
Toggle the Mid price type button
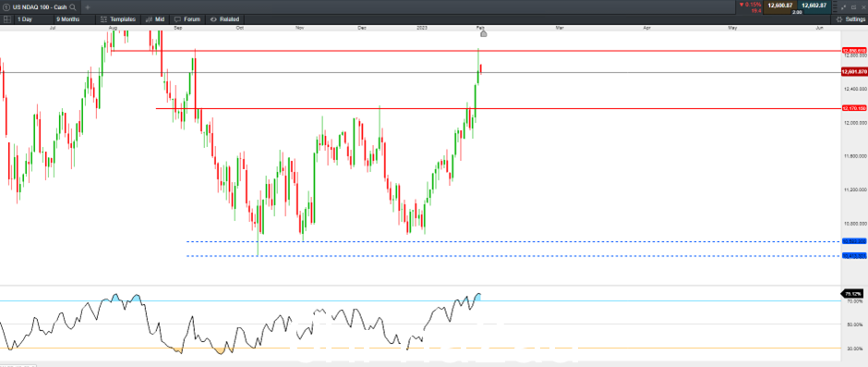pyautogui.click(x=155, y=18)
